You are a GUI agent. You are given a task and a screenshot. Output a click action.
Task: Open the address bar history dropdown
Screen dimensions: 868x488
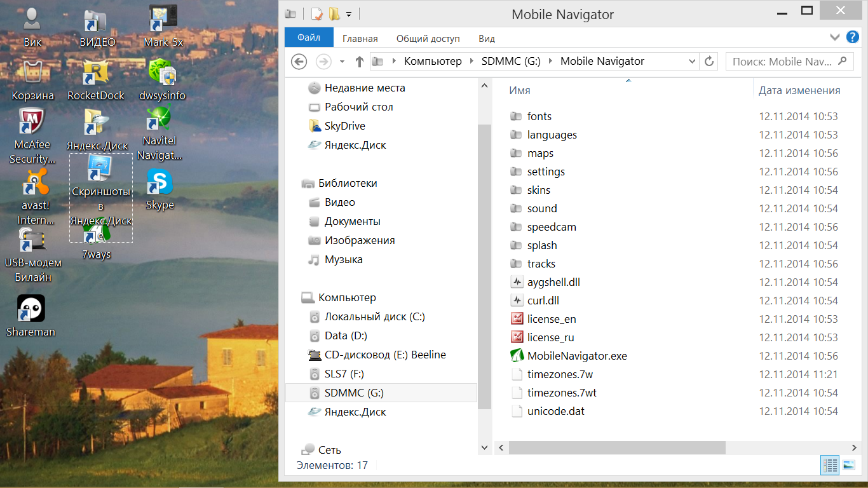pos(692,62)
